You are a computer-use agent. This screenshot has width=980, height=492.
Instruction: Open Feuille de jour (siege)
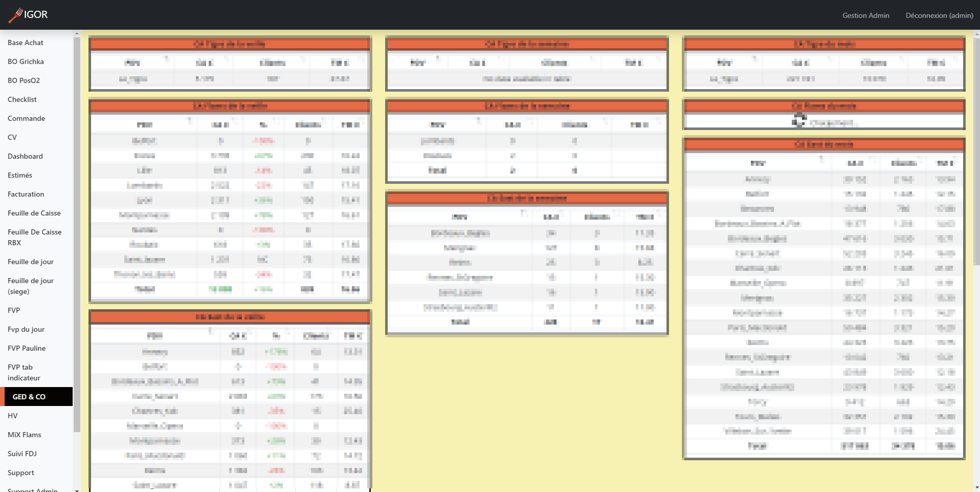(31, 286)
